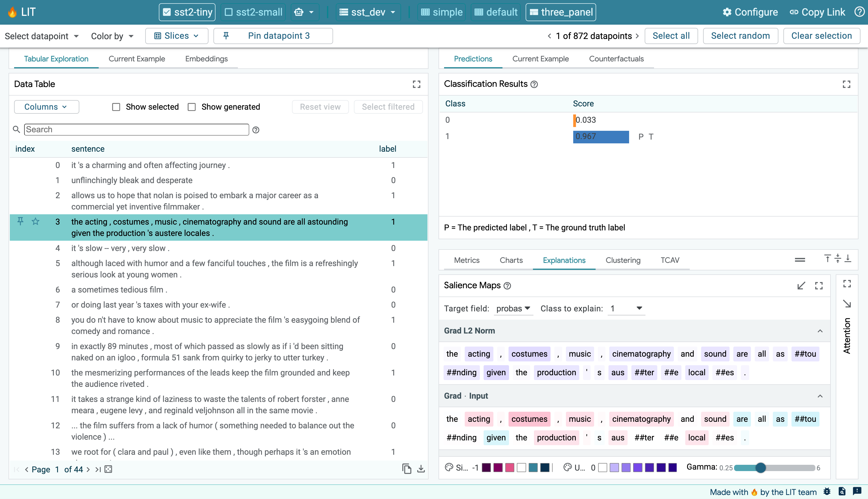Screen dimensions: 868x499
Task: Open the Columns dropdown
Action: click(x=46, y=107)
